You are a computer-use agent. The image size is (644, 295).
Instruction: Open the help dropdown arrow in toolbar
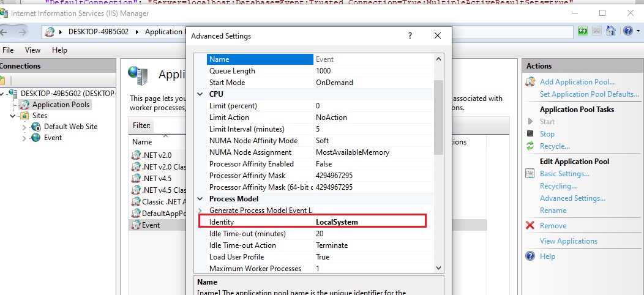(638, 31)
